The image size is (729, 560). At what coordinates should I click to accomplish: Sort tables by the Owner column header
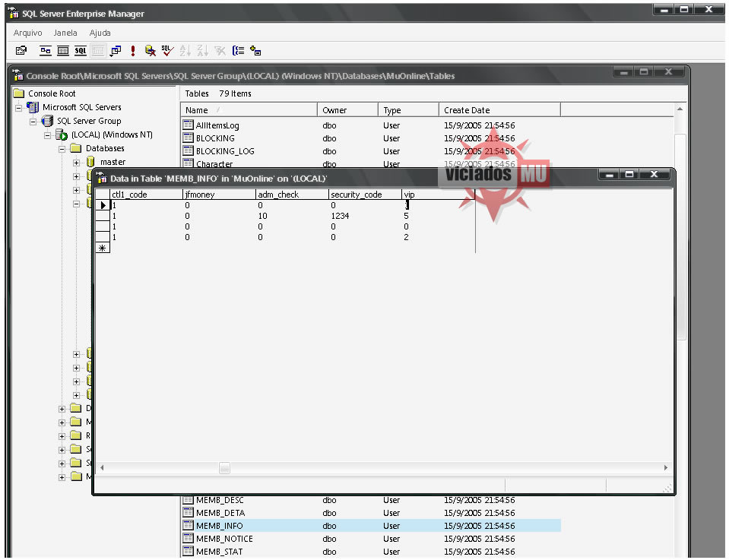[x=347, y=110]
